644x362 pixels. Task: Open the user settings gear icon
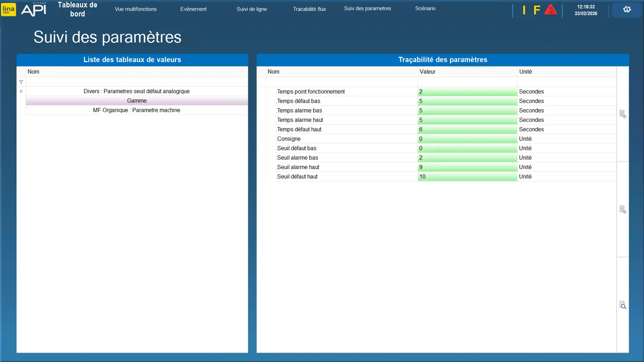(627, 10)
